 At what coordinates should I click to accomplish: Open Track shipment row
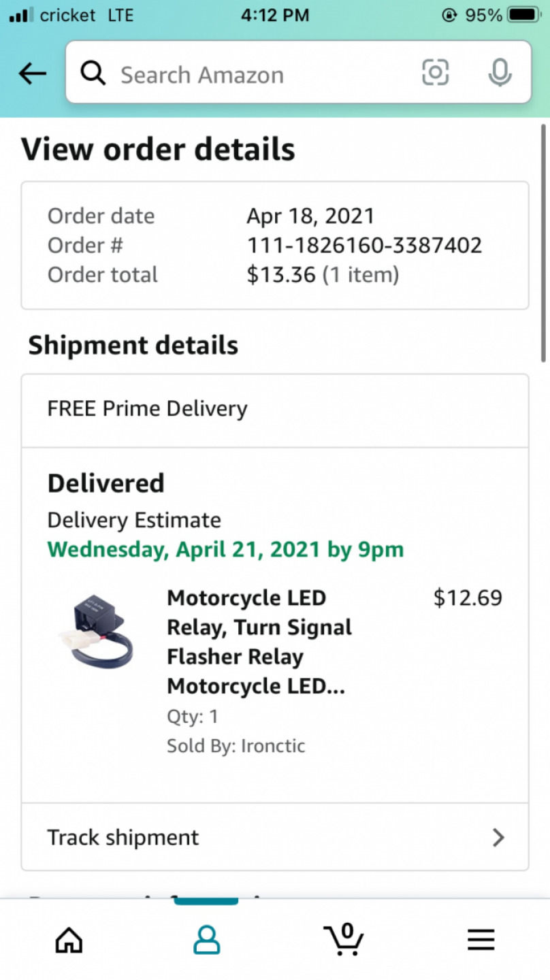275,837
